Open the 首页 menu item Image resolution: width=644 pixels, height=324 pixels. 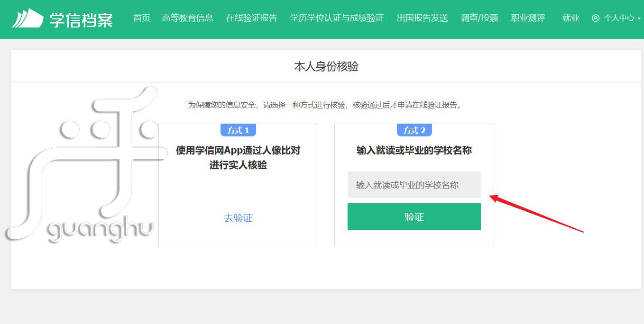141,18
